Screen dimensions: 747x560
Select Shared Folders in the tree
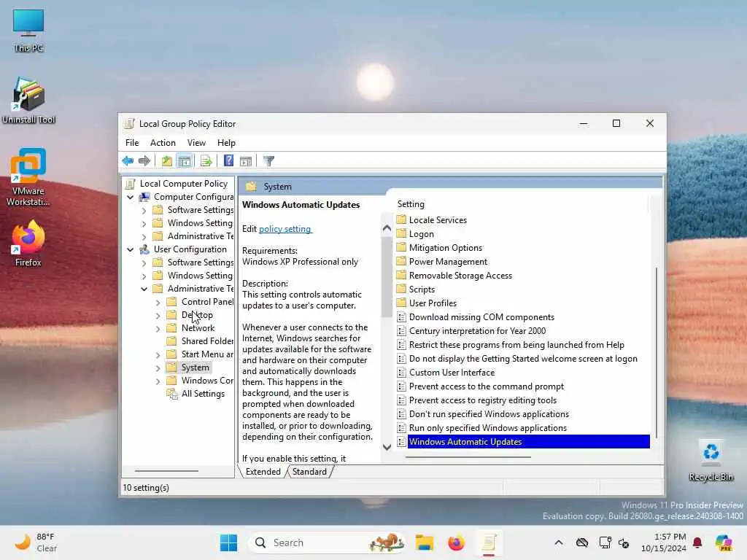point(206,341)
